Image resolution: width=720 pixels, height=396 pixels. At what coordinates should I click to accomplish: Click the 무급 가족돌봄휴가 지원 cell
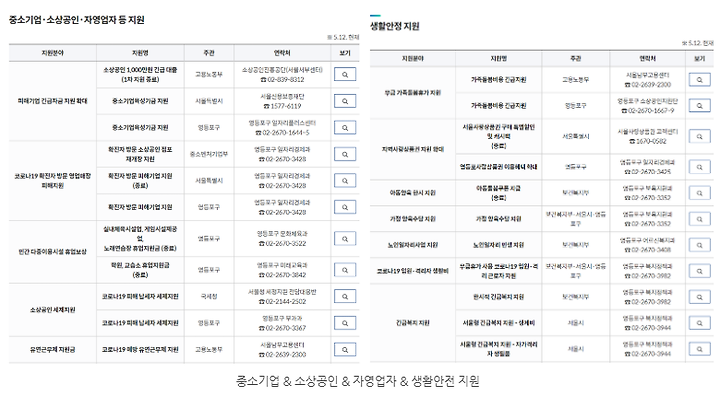click(x=413, y=93)
